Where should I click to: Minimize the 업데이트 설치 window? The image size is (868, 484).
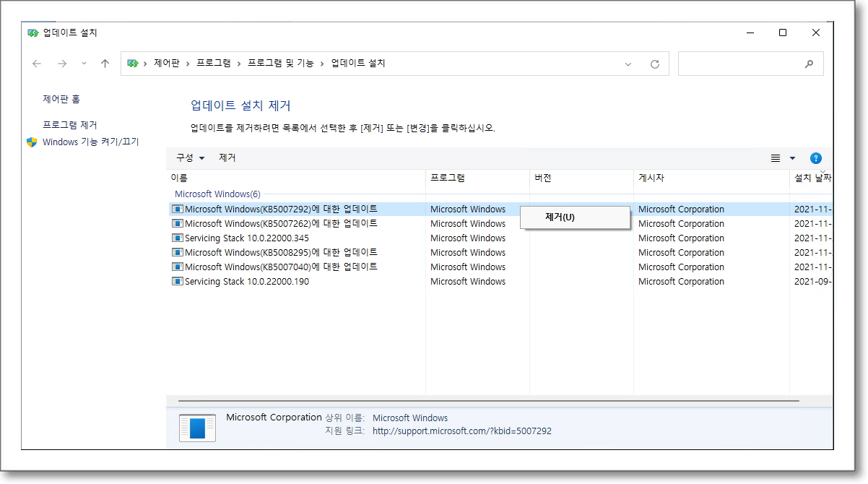click(x=750, y=33)
